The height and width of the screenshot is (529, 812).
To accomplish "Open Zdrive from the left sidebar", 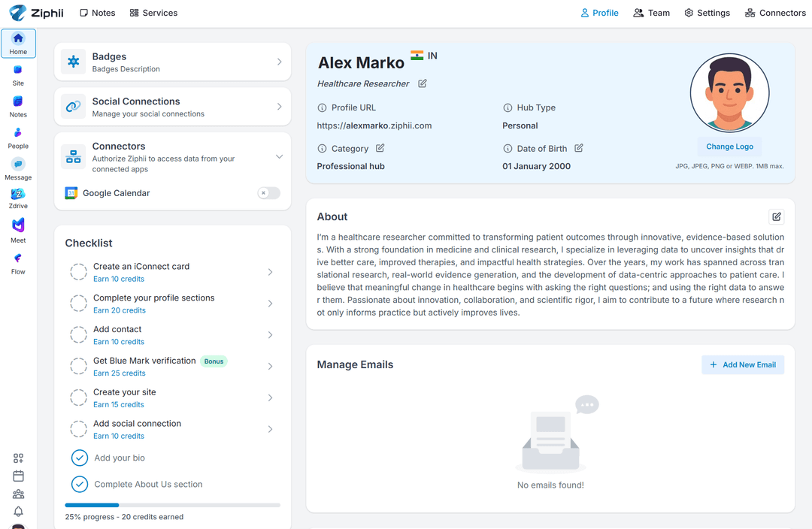I will coord(18,195).
